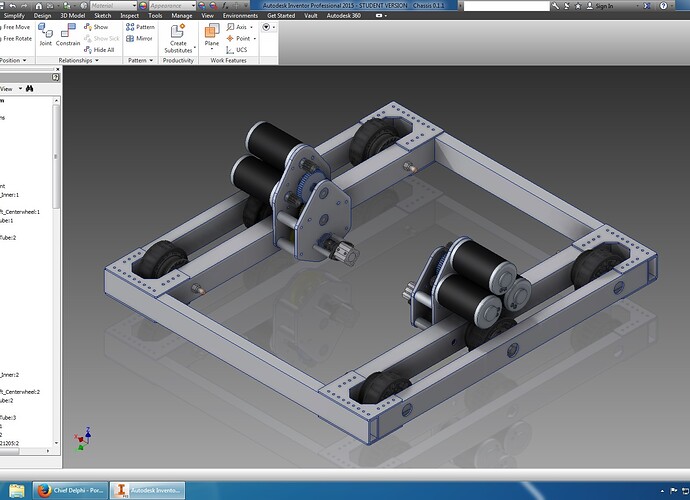
Task: Open the Point dropdown arrow
Action: pos(254,38)
